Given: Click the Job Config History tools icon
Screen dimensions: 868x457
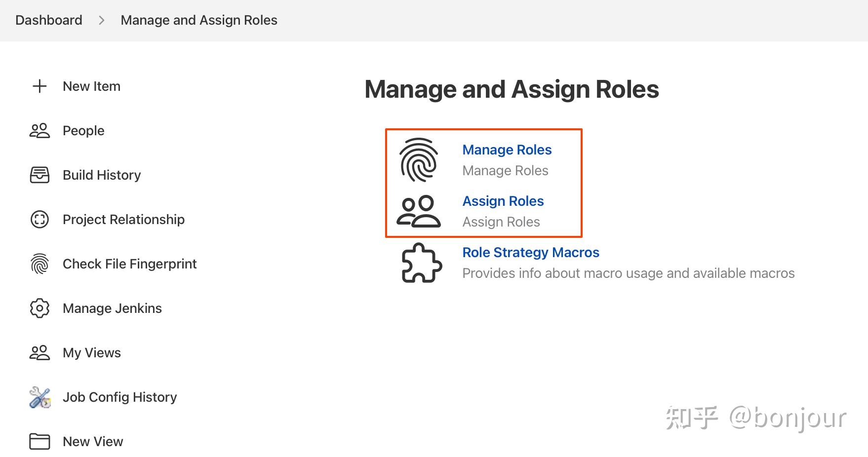Looking at the screenshot, I should pos(39,397).
